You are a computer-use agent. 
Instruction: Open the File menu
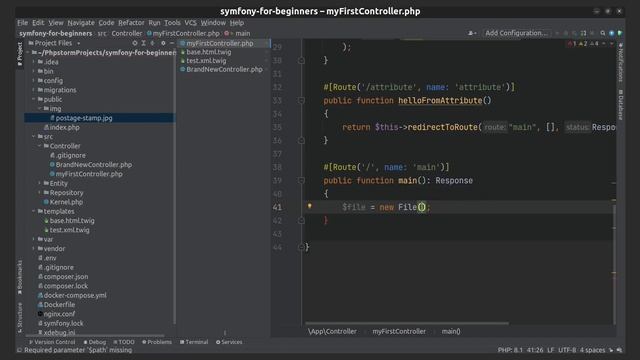pos(22,23)
